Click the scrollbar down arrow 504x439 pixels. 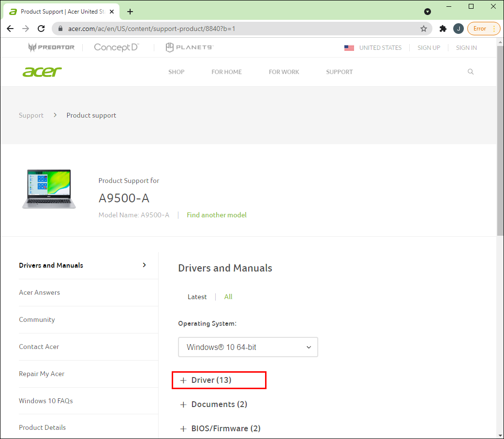[500, 435]
